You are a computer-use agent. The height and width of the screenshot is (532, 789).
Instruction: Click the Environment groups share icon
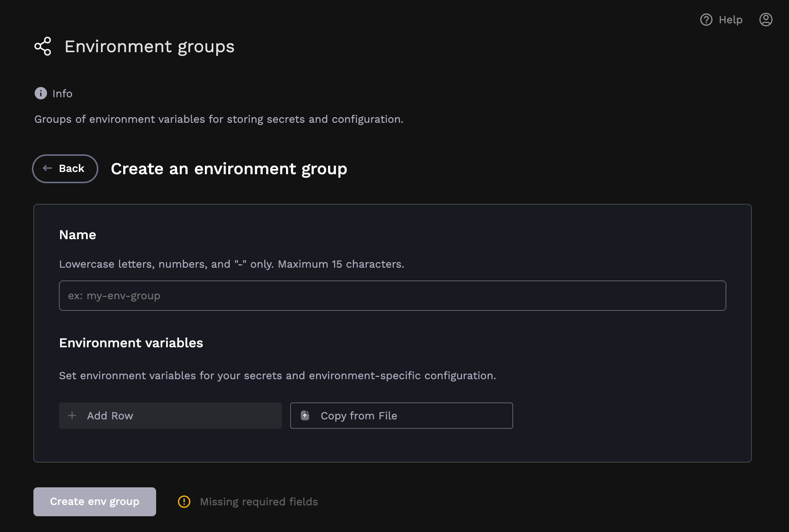[x=42, y=47]
